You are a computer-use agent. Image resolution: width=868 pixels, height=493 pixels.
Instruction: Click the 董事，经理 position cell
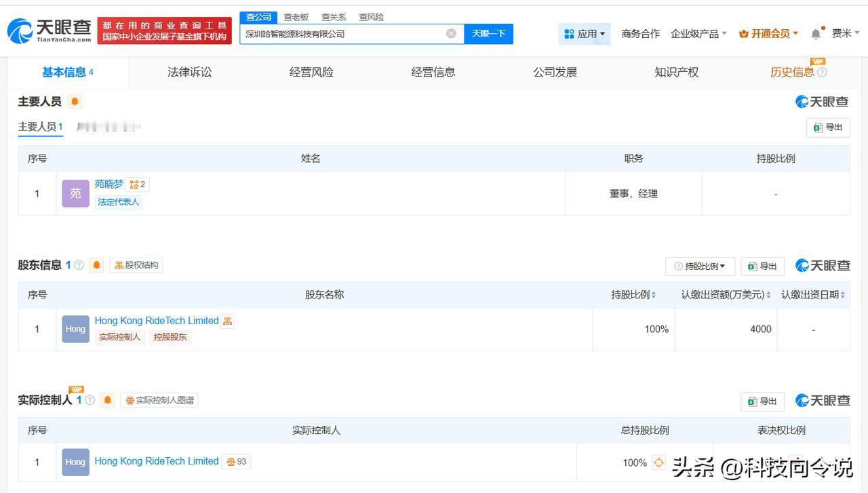[x=633, y=194]
